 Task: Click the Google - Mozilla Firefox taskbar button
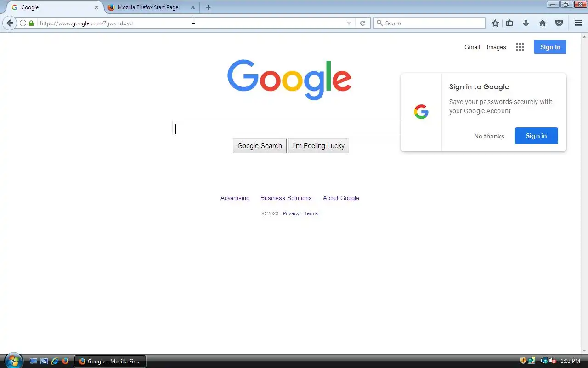[x=110, y=362]
